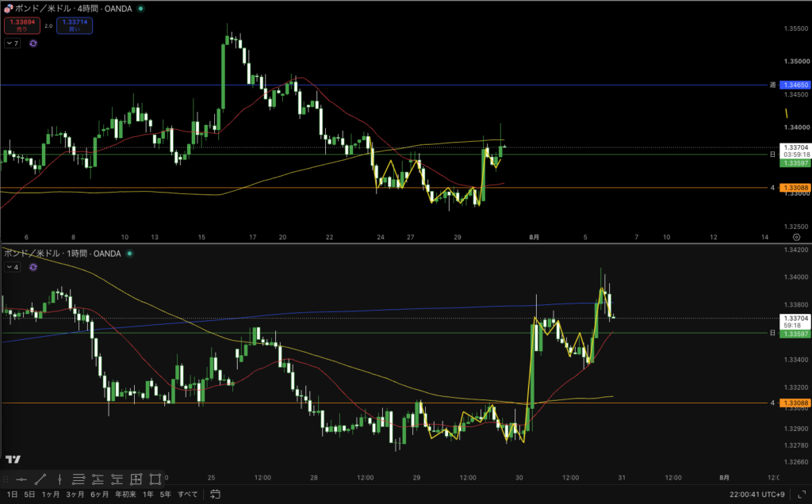Click the 22:00:41 UTC+9 timezone button
The image size is (812, 504).
pyautogui.click(x=757, y=494)
